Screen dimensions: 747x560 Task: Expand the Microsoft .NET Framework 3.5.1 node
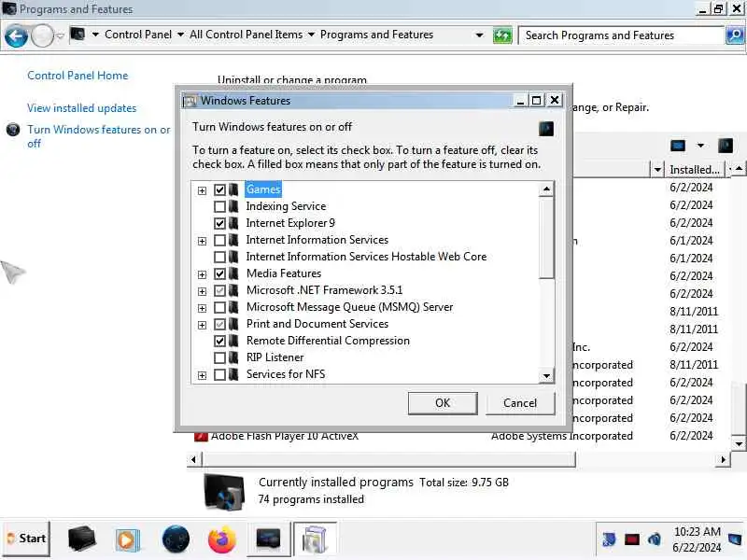[202, 291]
